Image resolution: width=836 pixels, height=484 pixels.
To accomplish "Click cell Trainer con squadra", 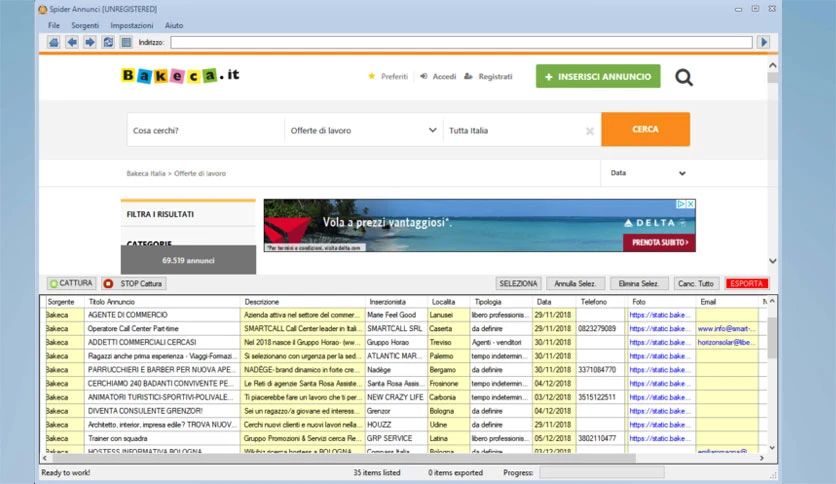I will pos(162,438).
